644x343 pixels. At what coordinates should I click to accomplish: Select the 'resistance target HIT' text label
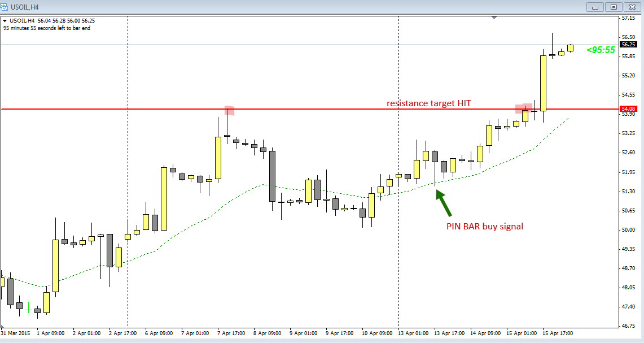(x=429, y=103)
